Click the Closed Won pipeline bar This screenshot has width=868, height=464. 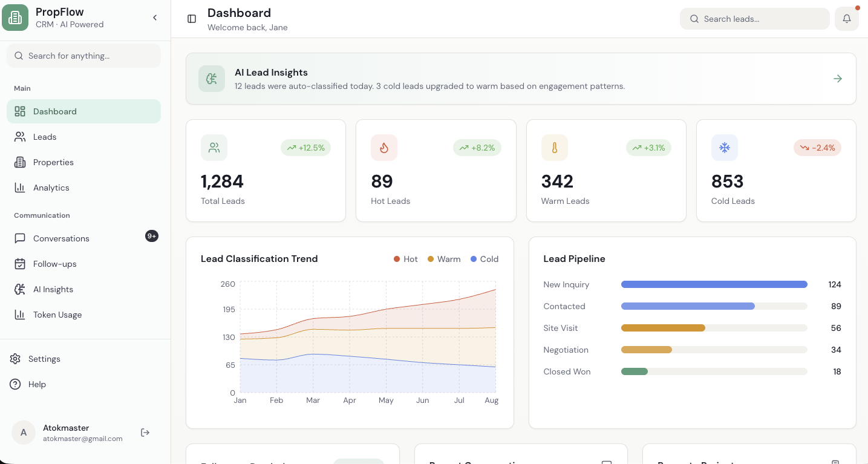click(x=714, y=371)
